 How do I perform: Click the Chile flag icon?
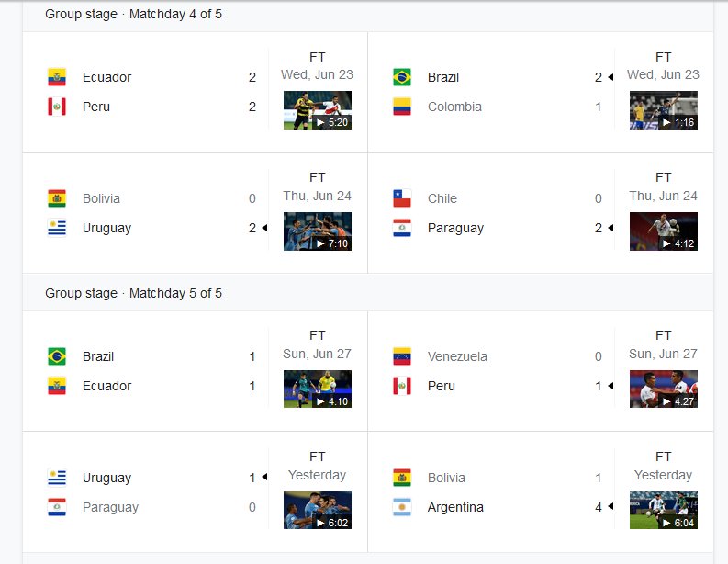click(401, 198)
